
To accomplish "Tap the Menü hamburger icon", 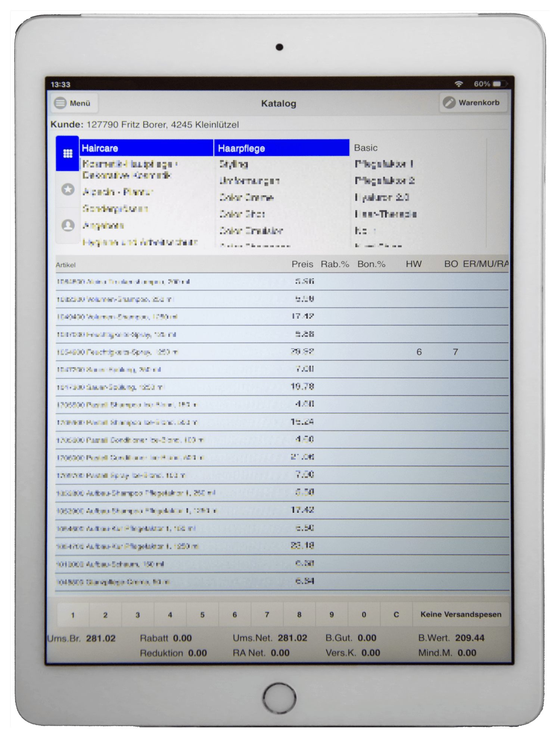I will click(60, 103).
